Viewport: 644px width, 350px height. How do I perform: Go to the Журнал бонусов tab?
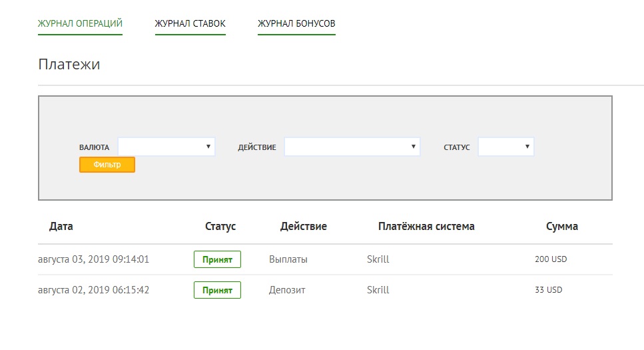pos(296,24)
